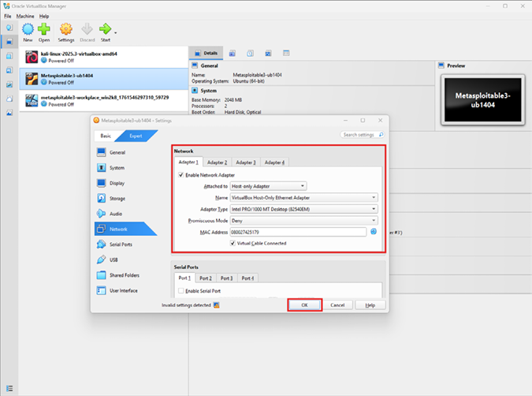Open the Logs pane clock icon
Screen dimensions: 532x396
250,54
